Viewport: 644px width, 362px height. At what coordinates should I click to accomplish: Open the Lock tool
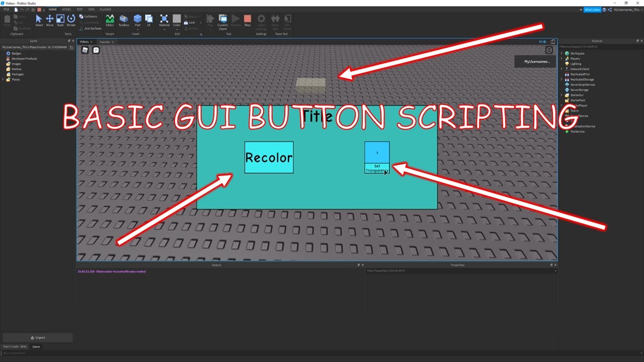click(x=190, y=22)
